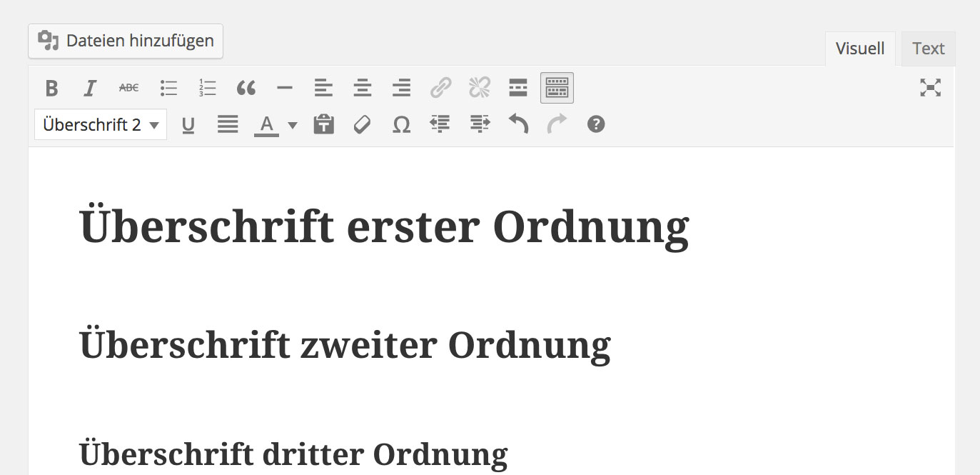Switch to the Text tab

pos(928,49)
